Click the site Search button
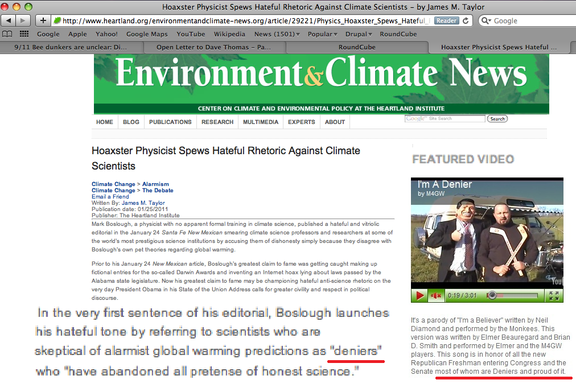 click(x=497, y=118)
